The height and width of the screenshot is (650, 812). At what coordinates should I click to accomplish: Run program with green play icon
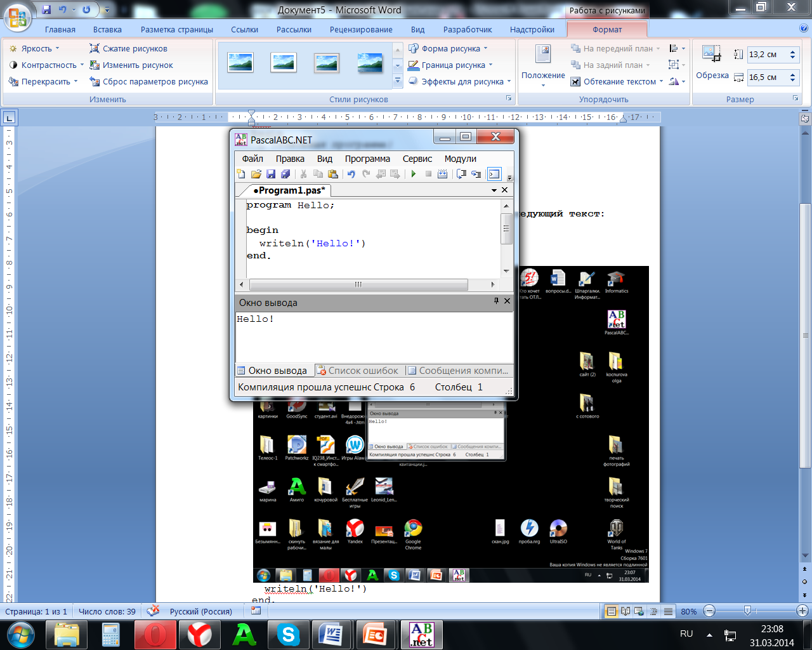click(x=414, y=174)
